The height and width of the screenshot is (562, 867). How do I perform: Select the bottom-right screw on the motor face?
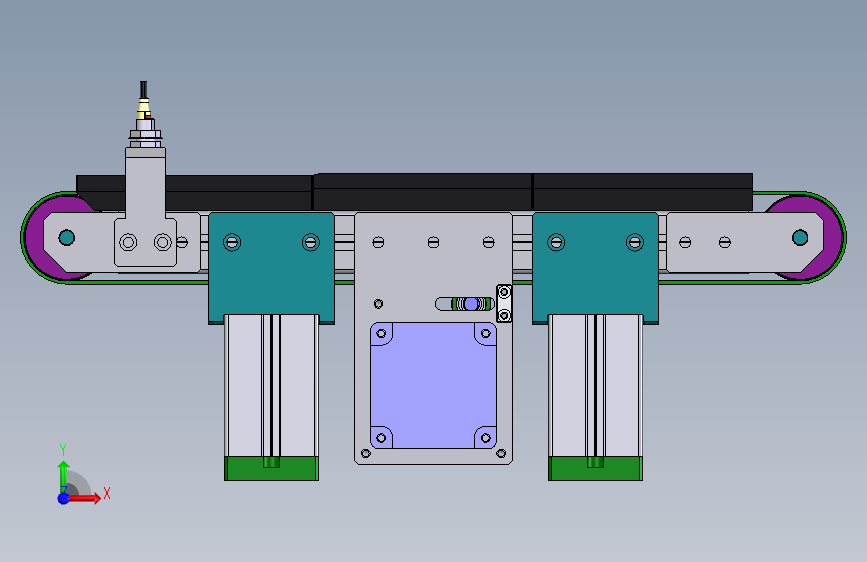tap(485, 438)
